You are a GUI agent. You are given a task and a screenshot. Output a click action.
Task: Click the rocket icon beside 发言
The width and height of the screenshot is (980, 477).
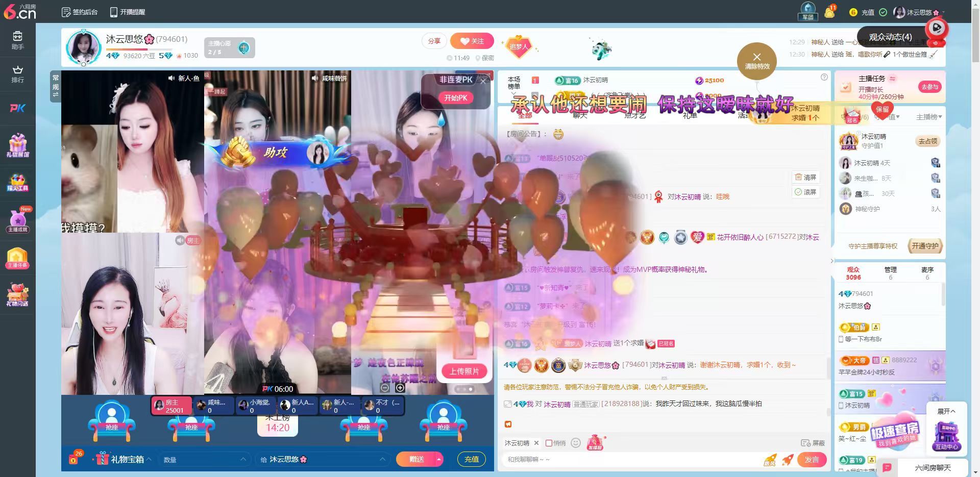coord(788,460)
